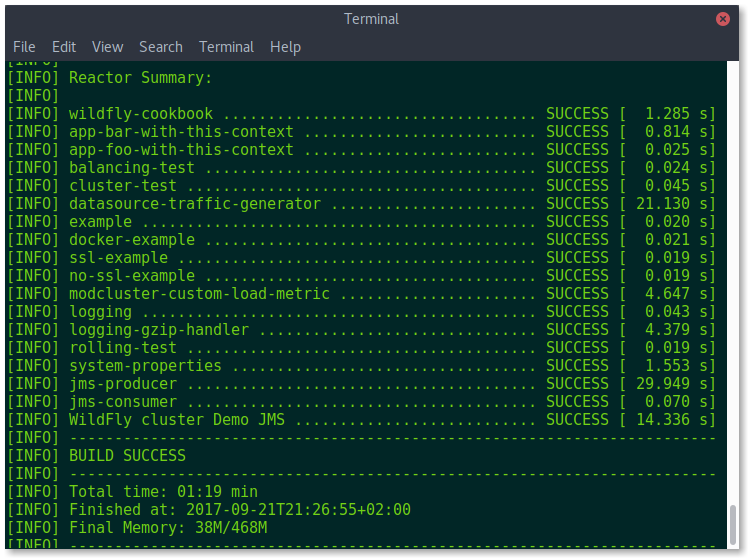Viewport: 748px width, 558px height.
Task: Click the 'Reactor Summary:' line
Action: tap(140, 78)
